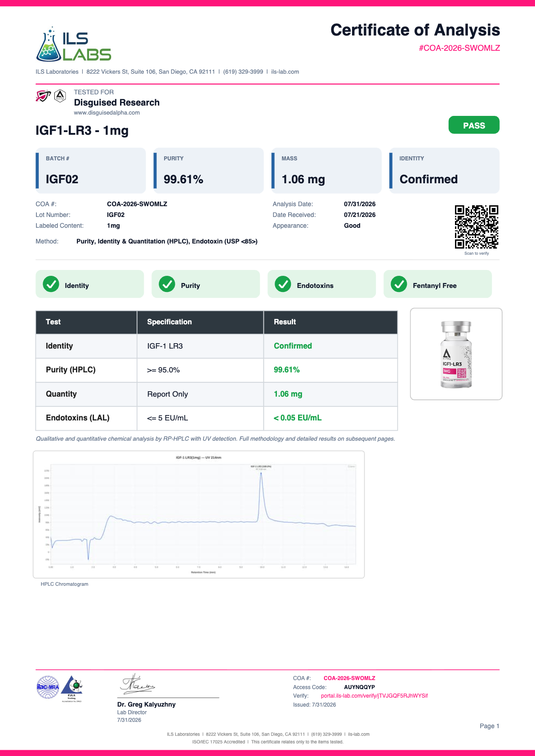Click the ILS Labs flask logo
This screenshot has width=535, height=756.
pos(74,44)
